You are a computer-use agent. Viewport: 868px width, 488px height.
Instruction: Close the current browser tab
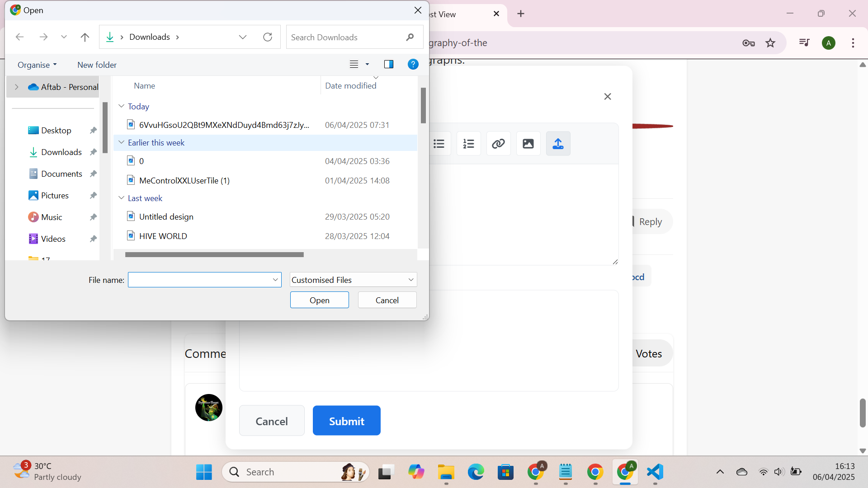coord(496,14)
